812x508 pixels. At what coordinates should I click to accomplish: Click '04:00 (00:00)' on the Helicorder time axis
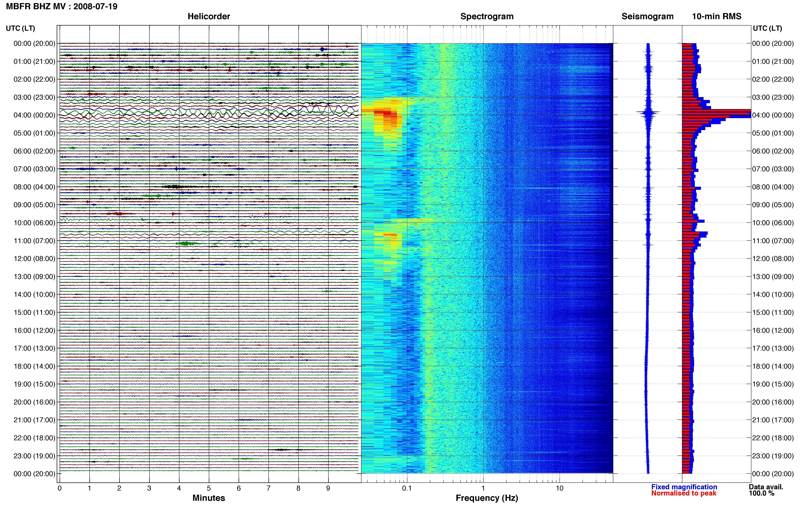(x=34, y=115)
